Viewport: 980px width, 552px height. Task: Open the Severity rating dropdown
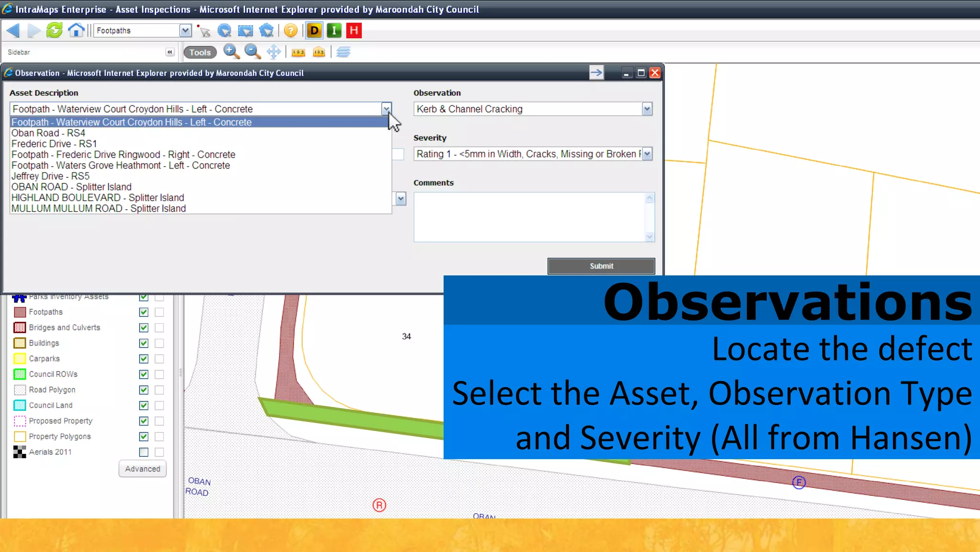click(647, 154)
